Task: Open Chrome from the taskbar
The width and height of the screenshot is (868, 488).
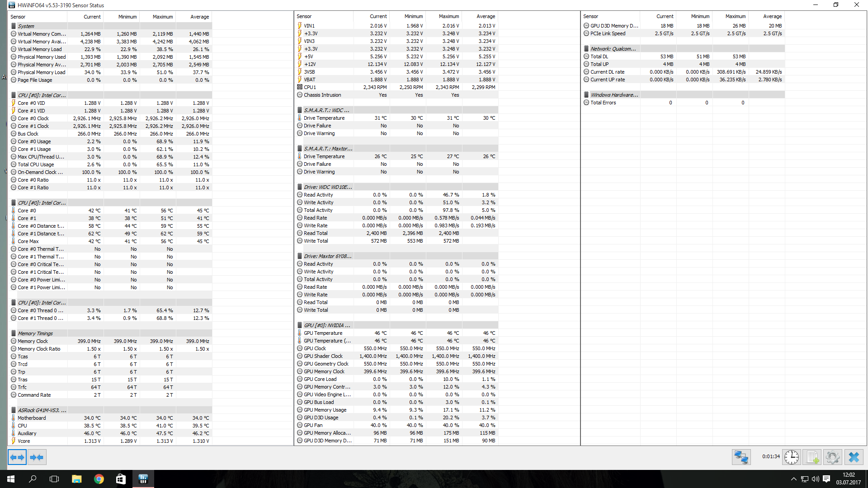Action: [x=99, y=479]
